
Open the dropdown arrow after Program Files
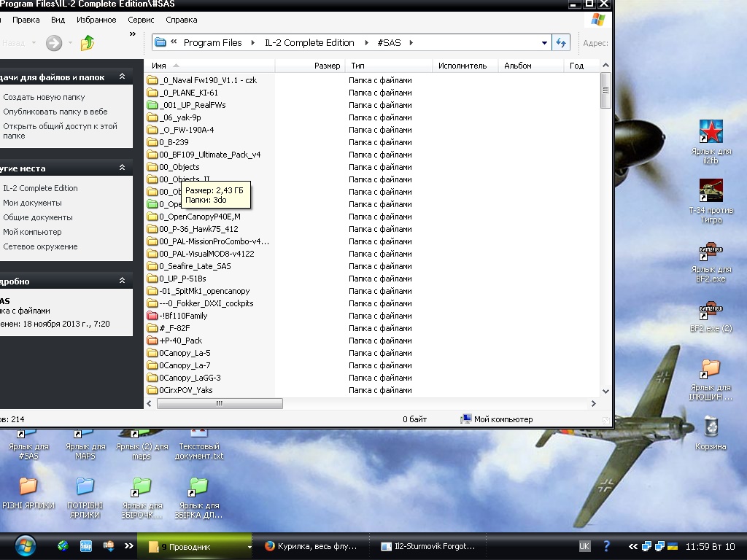253,43
